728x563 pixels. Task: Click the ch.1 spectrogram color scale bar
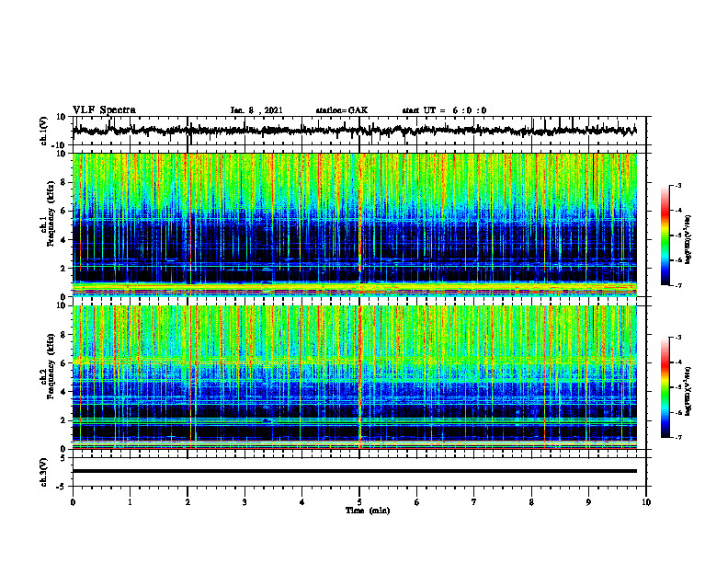tap(665, 236)
